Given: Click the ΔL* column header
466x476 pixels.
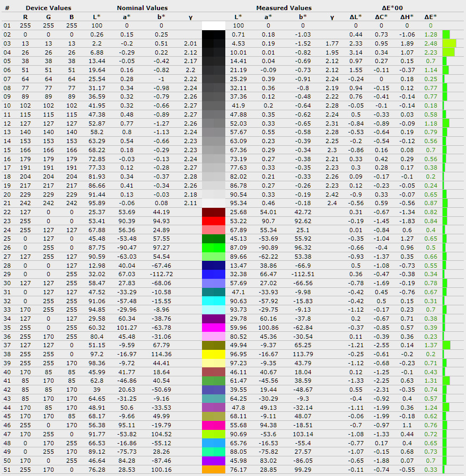Looking at the screenshot, I should [356, 17].
